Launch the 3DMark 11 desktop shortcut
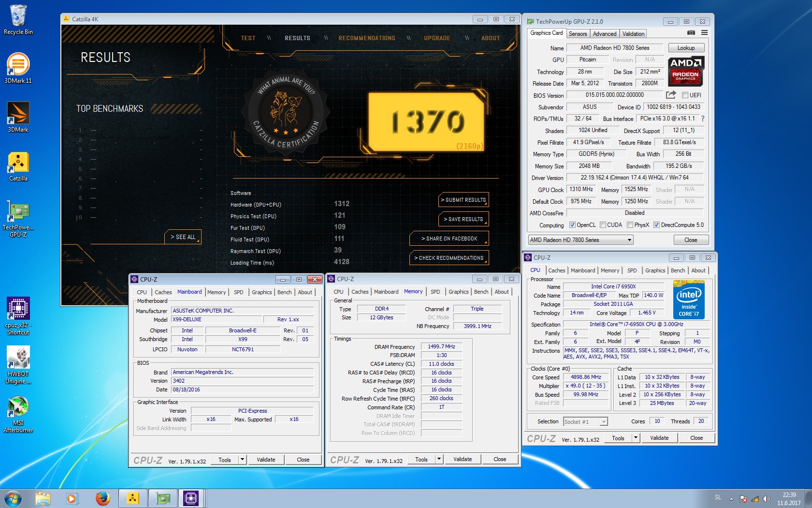This screenshot has height=508, width=812. coord(18,68)
